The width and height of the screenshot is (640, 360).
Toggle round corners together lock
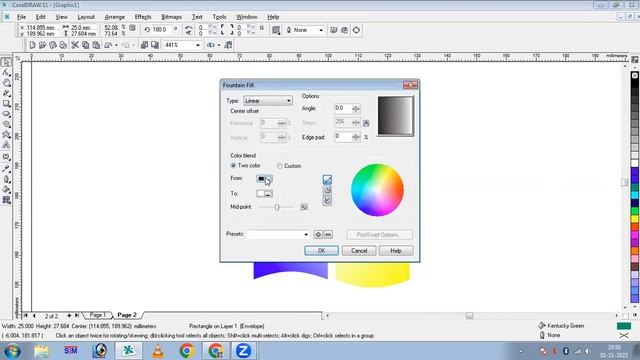[x=262, y=28]
